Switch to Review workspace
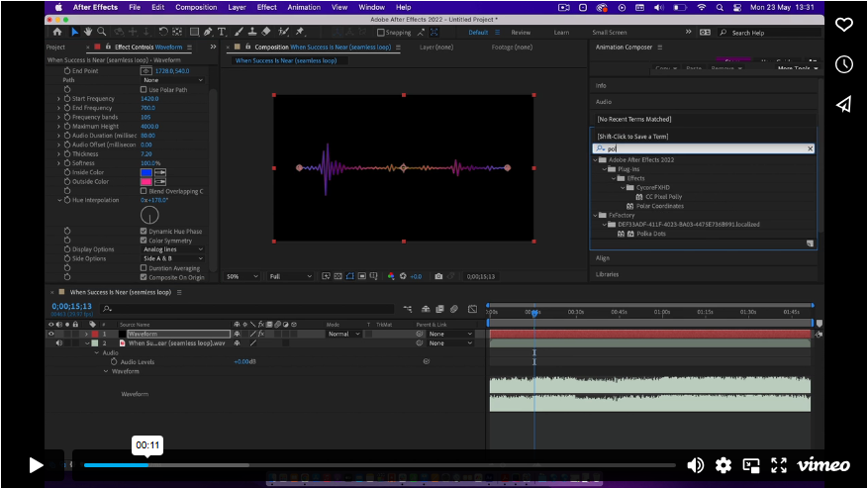 tap(521, 33)
